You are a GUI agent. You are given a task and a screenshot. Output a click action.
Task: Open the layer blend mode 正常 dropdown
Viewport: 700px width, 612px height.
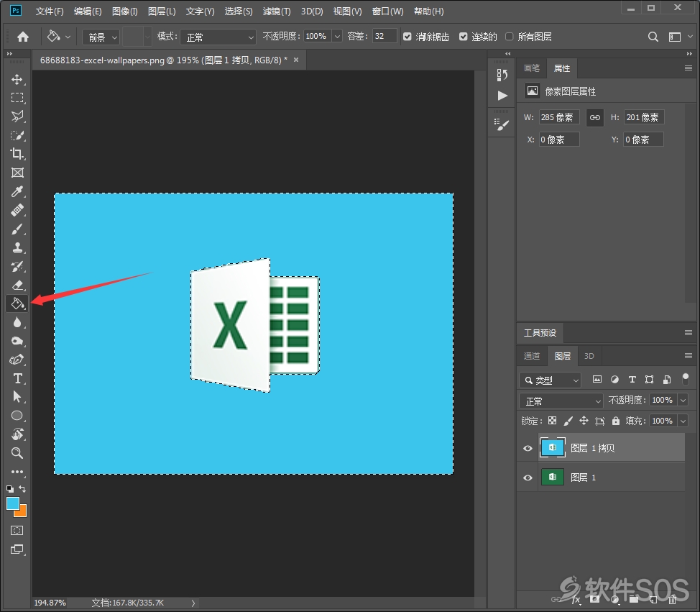click(x=561, y=401)
